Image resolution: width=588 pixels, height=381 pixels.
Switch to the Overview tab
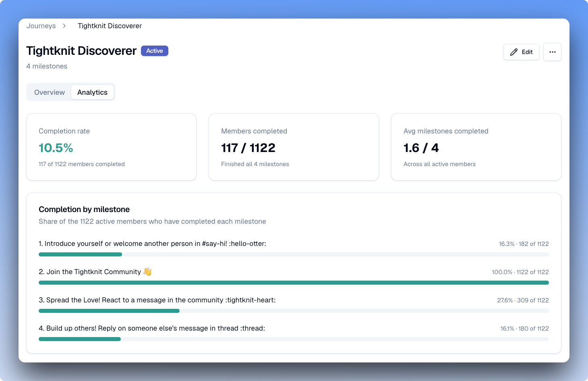tap(50, 92)
